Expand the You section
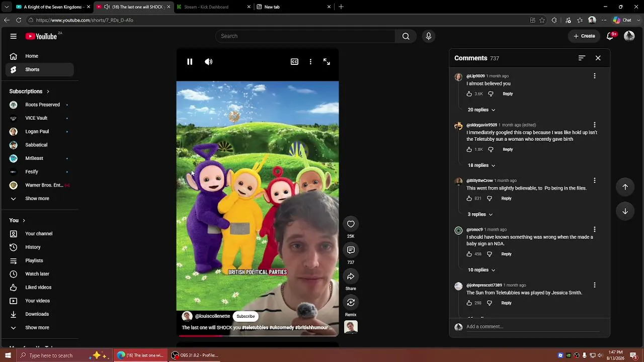 [x=17, y=220]
